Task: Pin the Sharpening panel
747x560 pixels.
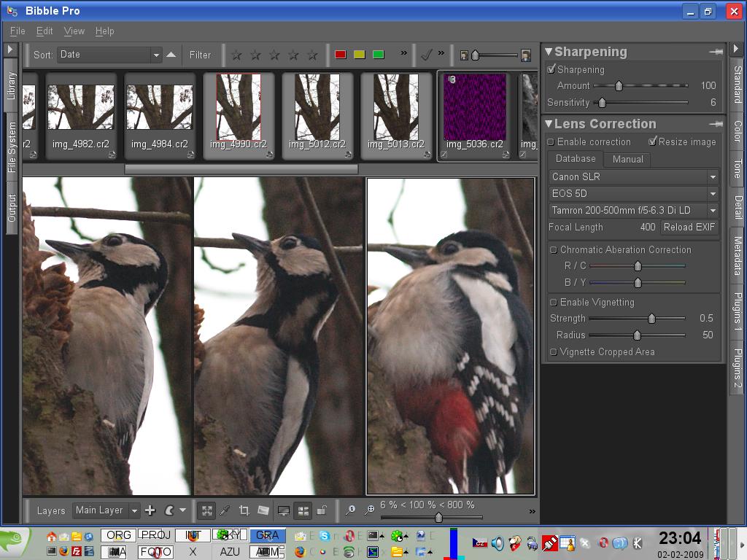Action: coord(716,52)
